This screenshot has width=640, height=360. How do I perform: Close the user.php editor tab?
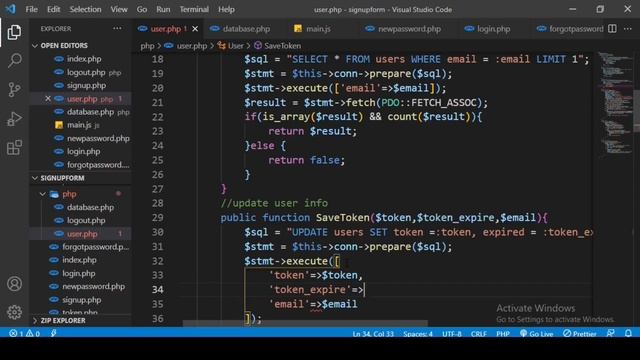click(195, 29)
